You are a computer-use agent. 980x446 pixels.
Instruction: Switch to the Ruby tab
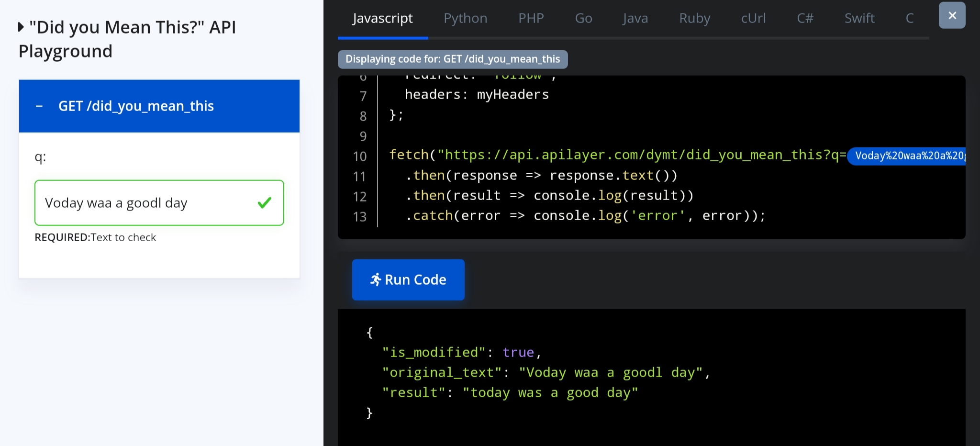pos(695,18)
